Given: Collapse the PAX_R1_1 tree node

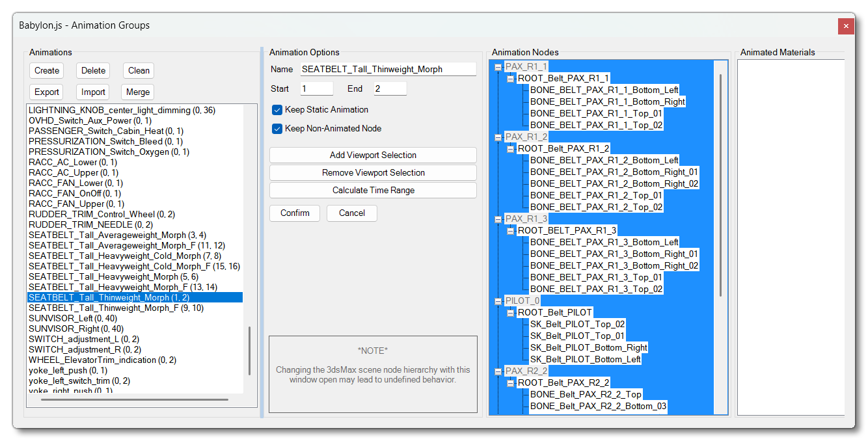Looking at the screenshot, I should click(498, 67).
